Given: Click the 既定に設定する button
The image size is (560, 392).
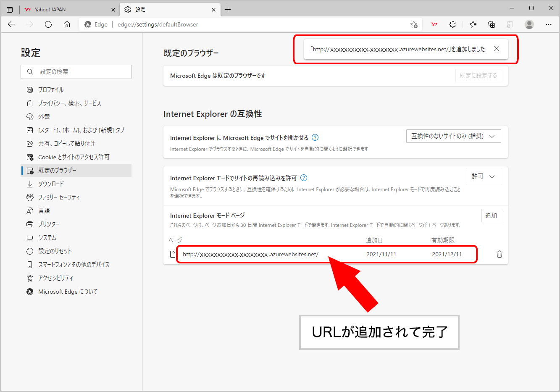Looking at the screenshot, I should pyautogui.click(x=478, y=76).
